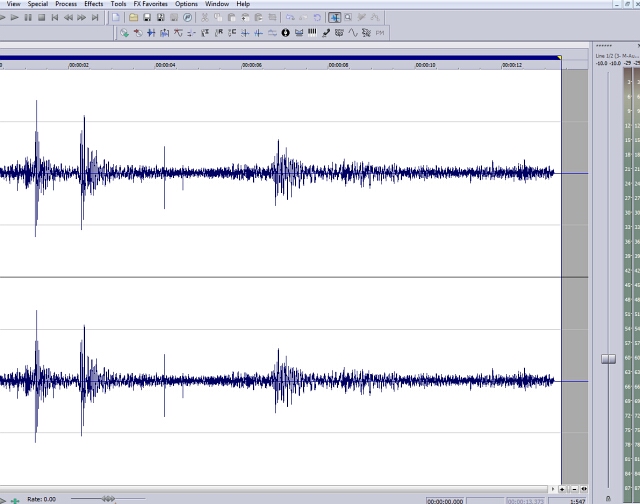
Task: Create a new file with the New icon
Action: (116, 17)
